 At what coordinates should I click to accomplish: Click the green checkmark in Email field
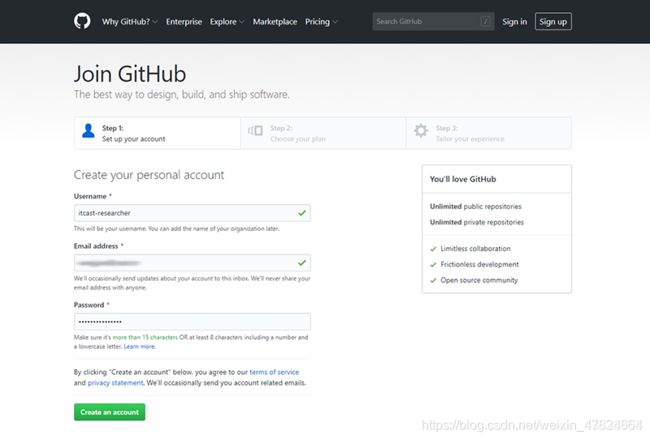[x=302, y=263]
